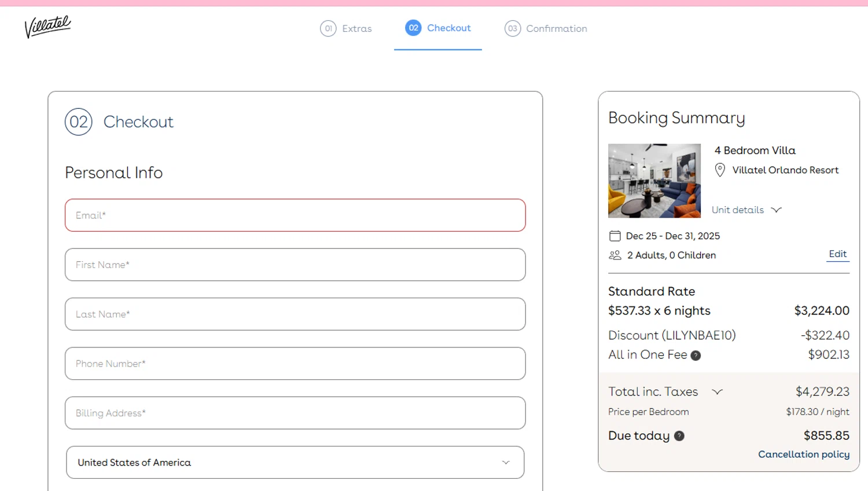Image resolution: width=868 pixels, height=491 pixels.
Task: Open the Cancellation policy link
Action: point(804,455)
